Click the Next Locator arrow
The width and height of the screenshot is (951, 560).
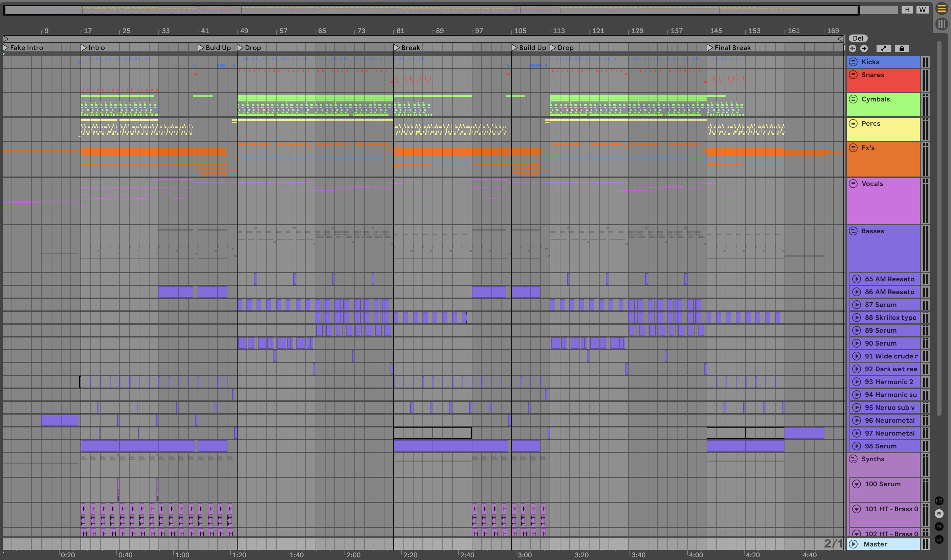click(x=864, y=48)
